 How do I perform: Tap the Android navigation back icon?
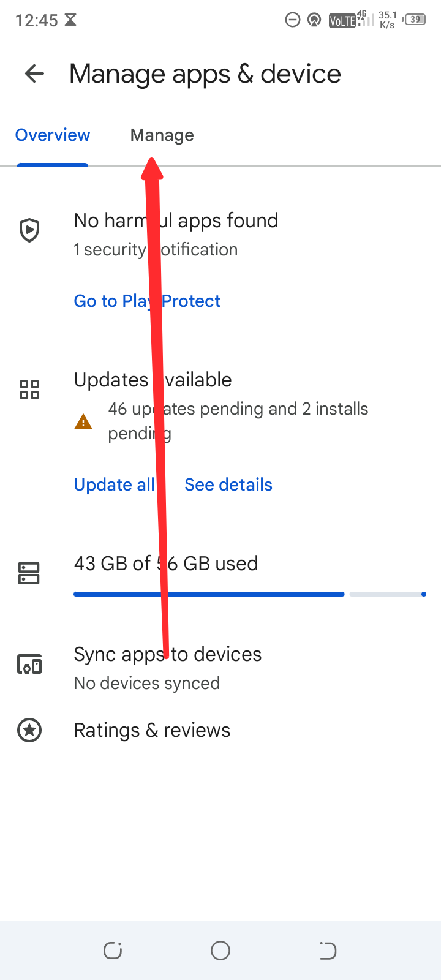click(328, 951)
